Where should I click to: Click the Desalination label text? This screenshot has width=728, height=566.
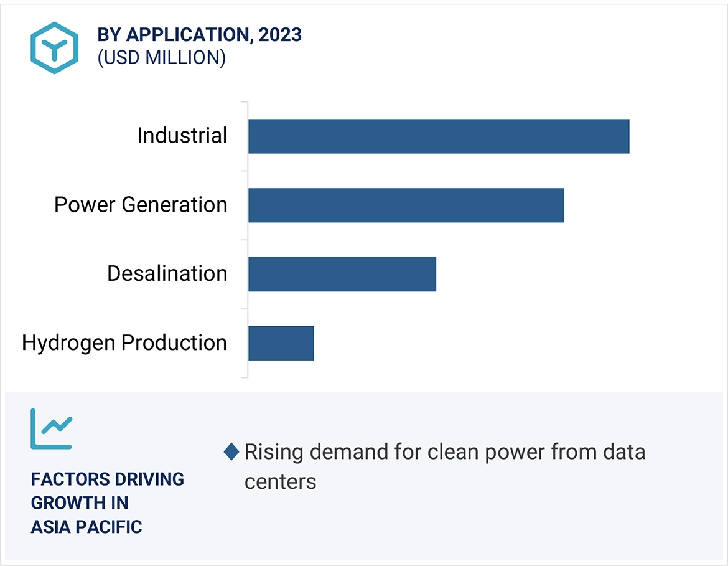point(167,273)
